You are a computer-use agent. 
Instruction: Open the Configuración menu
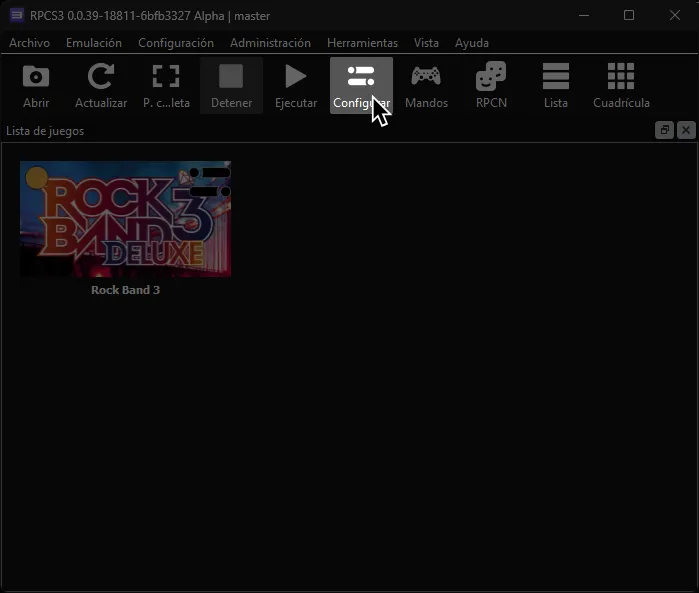point(176,43)
